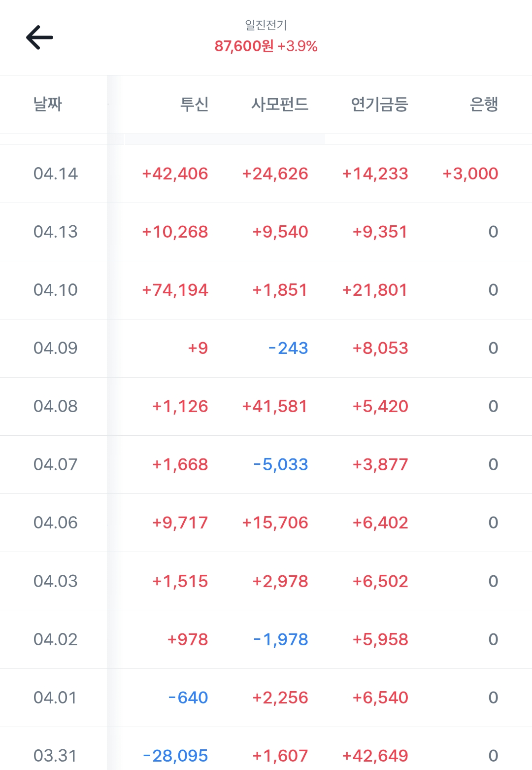Select the 은행 column header
532x770 pixels.
coord(484,104)
